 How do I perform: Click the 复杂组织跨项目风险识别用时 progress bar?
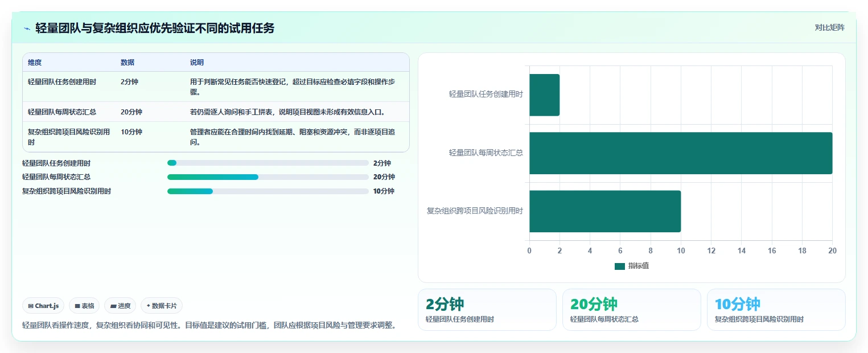[x=268, y=191]
